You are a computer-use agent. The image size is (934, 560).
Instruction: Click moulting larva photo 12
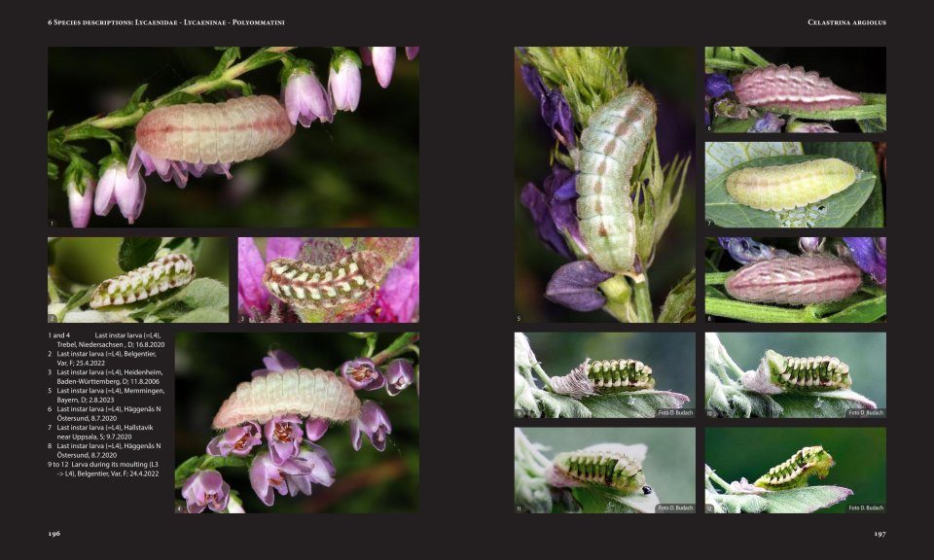[x=795, y=470]
